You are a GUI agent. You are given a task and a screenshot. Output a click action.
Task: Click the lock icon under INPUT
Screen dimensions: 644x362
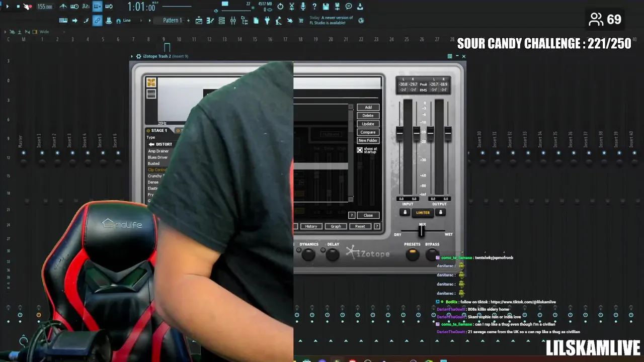click(405, 213)
